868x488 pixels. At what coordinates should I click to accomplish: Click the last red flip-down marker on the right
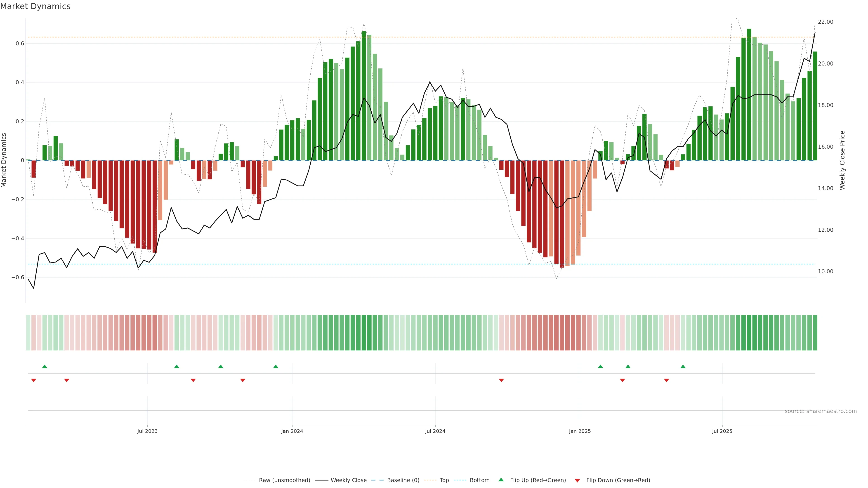(666, 380)
